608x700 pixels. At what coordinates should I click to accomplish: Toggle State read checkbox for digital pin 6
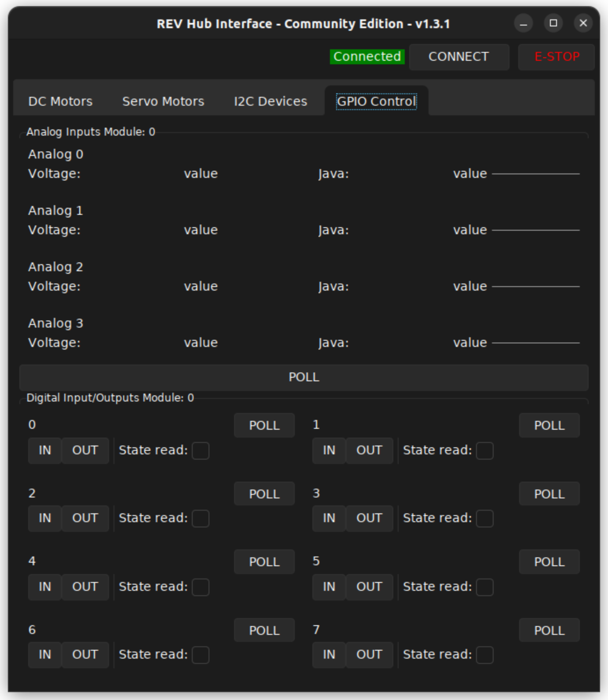pyautogui.click(x=201, y=655)
